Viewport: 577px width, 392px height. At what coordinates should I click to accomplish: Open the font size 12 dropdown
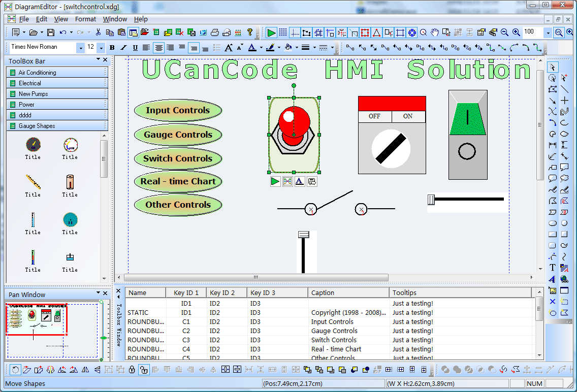101,47
